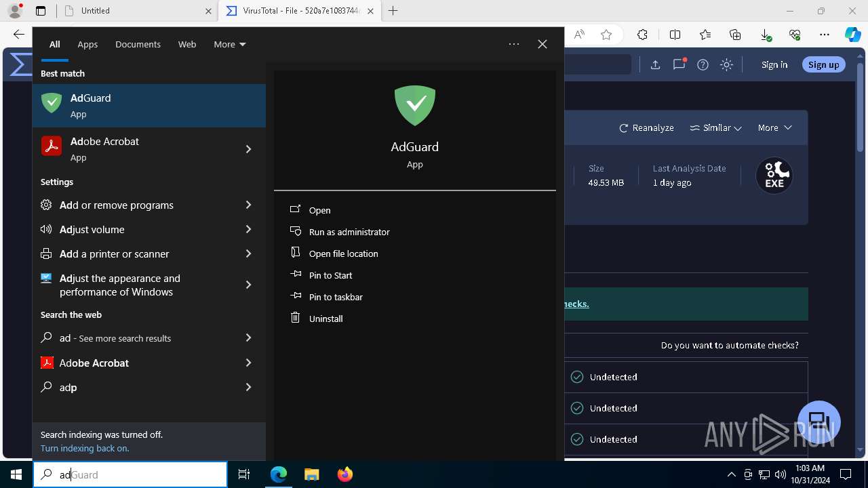Open the Adjust volume setting
This screenshot has height=488, width=868.
[x=133, y=229]
